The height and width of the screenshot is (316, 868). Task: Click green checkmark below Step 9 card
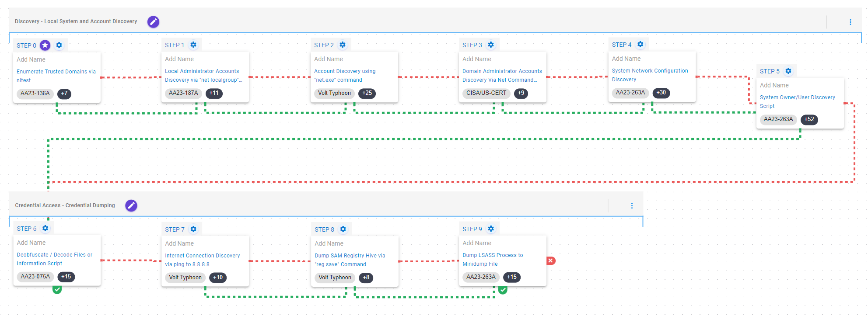point(503,290)
